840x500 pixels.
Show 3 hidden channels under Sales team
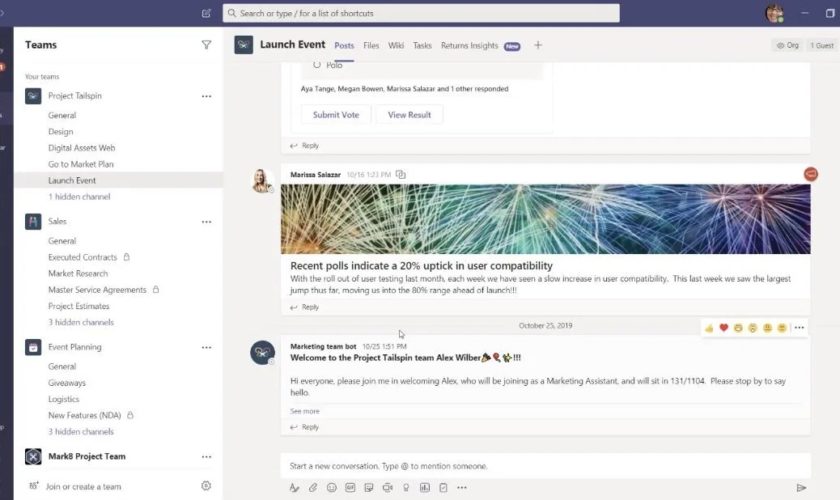81,323
